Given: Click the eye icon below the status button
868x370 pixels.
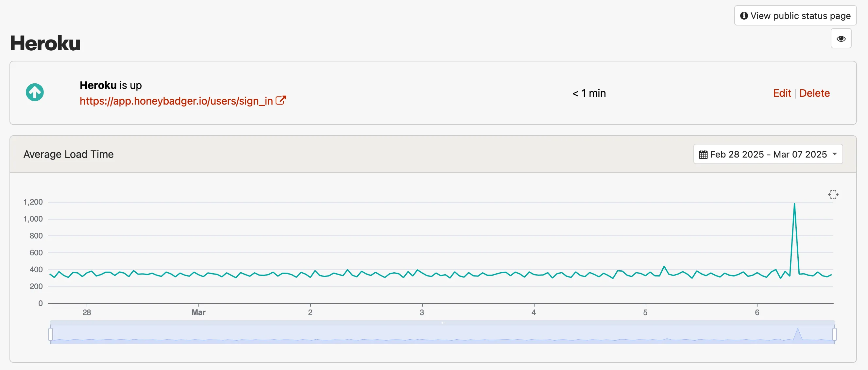Looking at the screenshot, I should 841,39.
